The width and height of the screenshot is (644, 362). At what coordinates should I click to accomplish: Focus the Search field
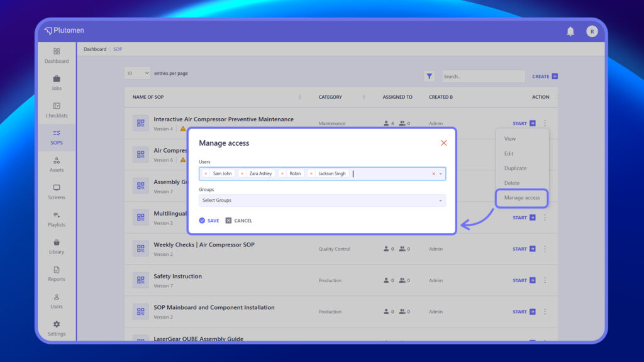484,76
